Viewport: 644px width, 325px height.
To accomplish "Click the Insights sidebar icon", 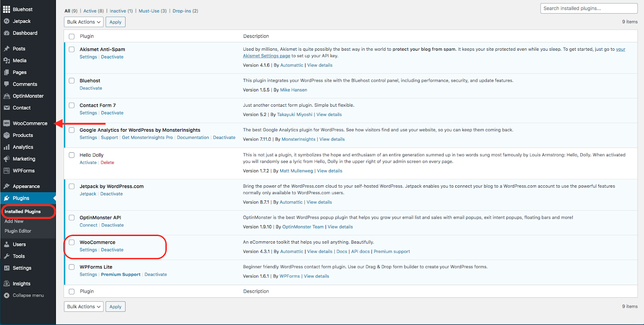I will (6, 284).
